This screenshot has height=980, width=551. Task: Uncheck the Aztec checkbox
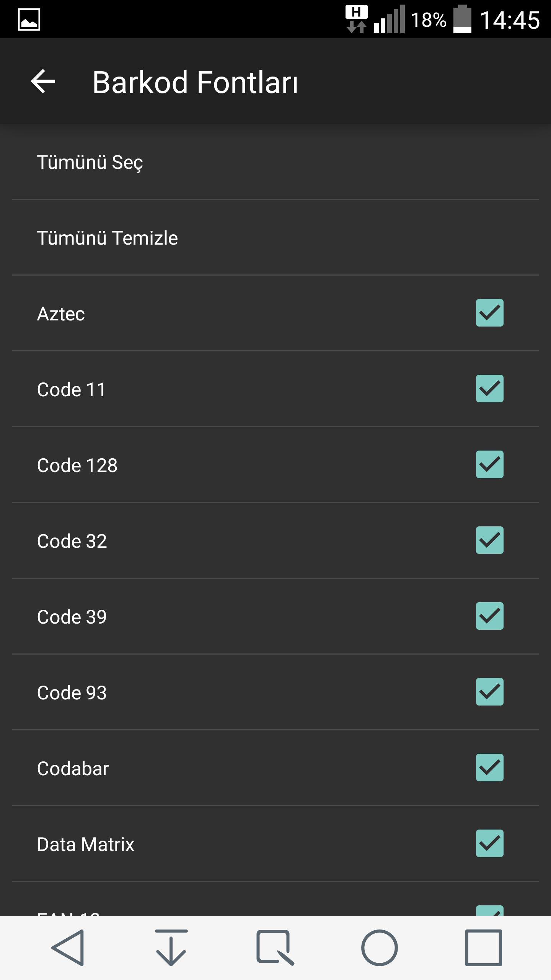point(489,313)
